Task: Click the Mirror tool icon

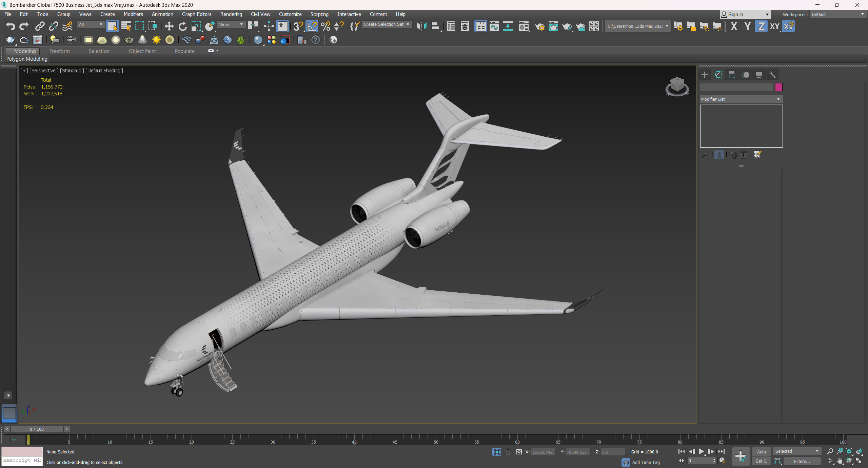Action: click(421, 26)
